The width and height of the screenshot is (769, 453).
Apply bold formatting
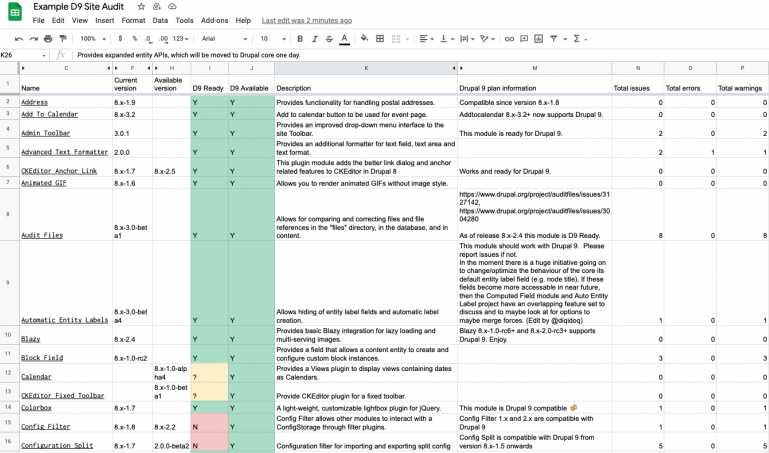[300, 39]
